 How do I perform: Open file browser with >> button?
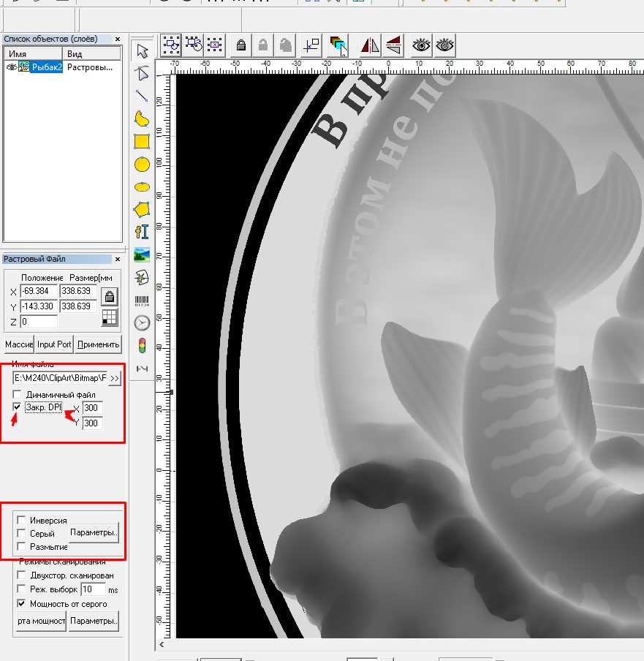(x=115, y=378)
